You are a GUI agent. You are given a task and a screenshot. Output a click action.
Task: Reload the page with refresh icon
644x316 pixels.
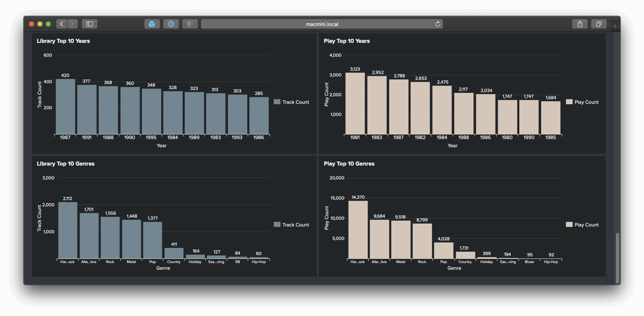438,24
